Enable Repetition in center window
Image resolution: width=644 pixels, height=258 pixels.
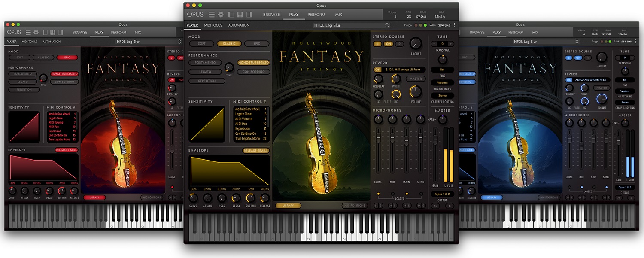click(x=207, y=81)
